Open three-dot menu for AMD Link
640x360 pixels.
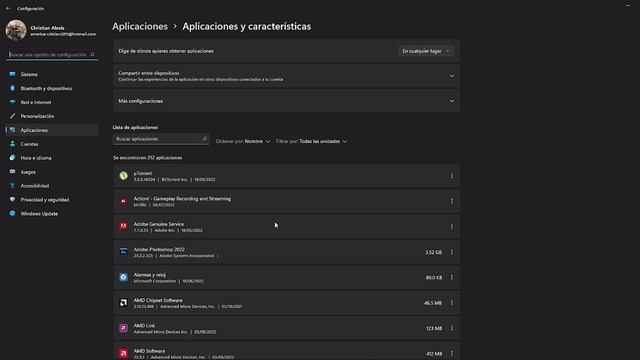451,328
